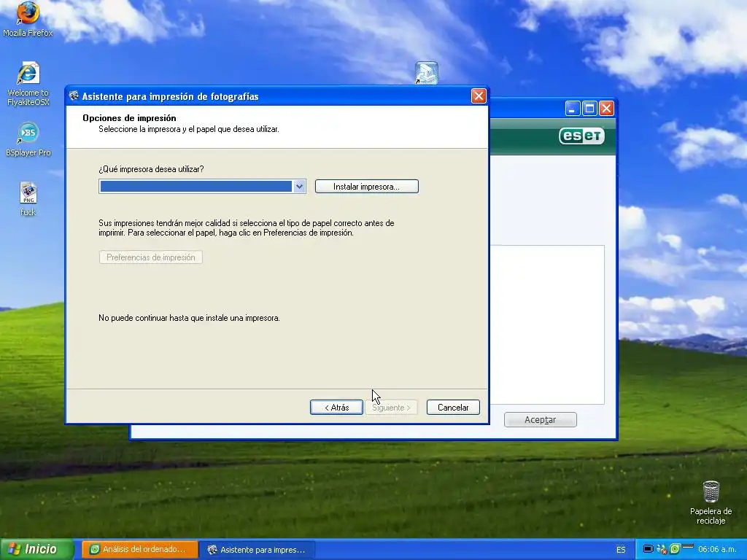Screen dimensions: 747x560
Task: Click Aceptar in the ESET window
Action: (x=541, y=419)
